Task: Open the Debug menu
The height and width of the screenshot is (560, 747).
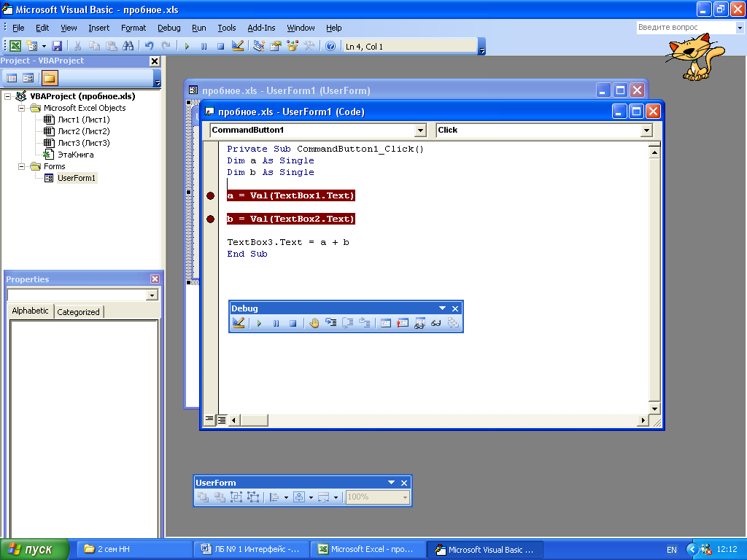Action: 169,28
